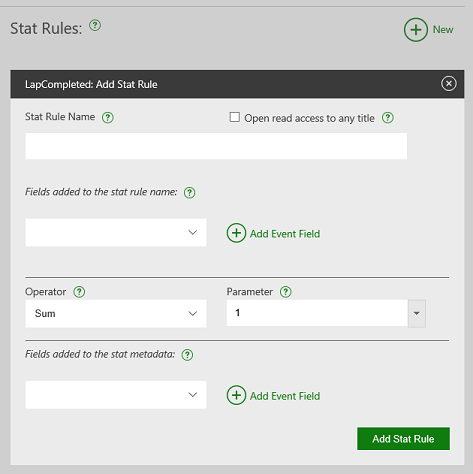Close the Add Stat Rule panel
This screenshot has height=474, width=473.
[x=449, y=83]
